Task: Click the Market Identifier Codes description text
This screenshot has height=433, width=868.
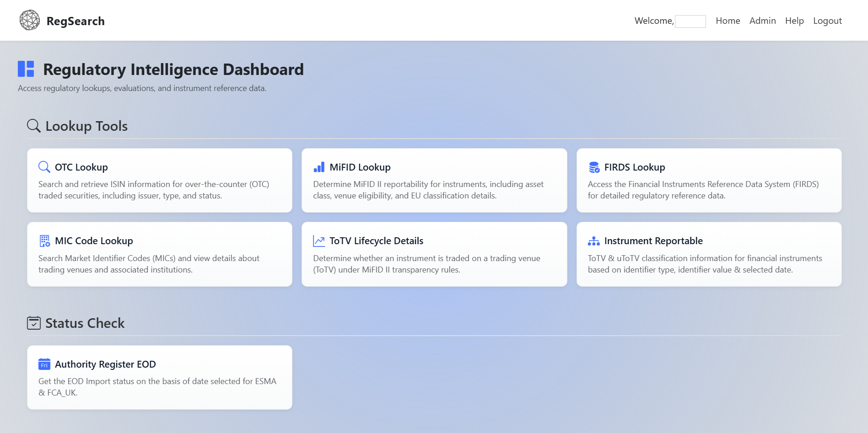Action: tap(149, 264)
